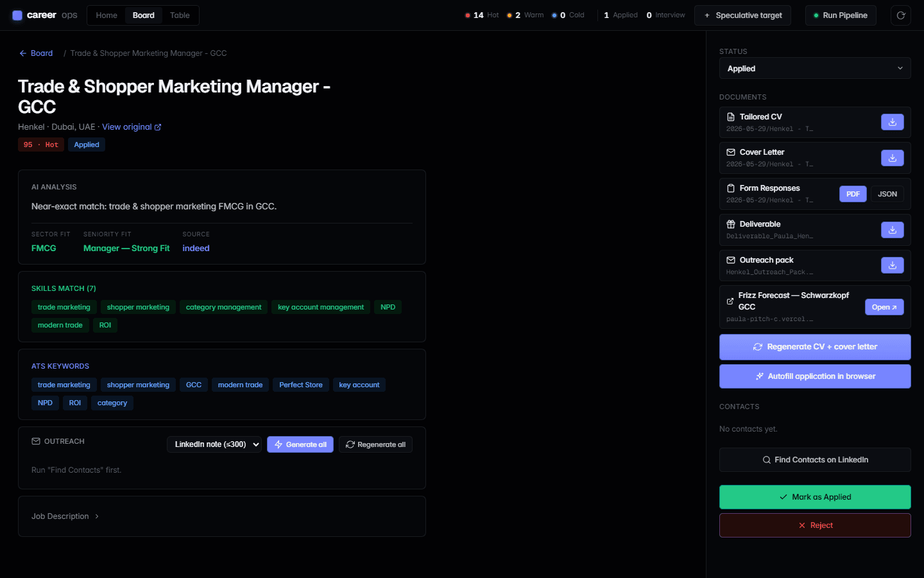Image resolution: width=924 pixels, height=578 pixels.
Task: Click the Deliverable gift icon
Action: (x=731, y=224)
